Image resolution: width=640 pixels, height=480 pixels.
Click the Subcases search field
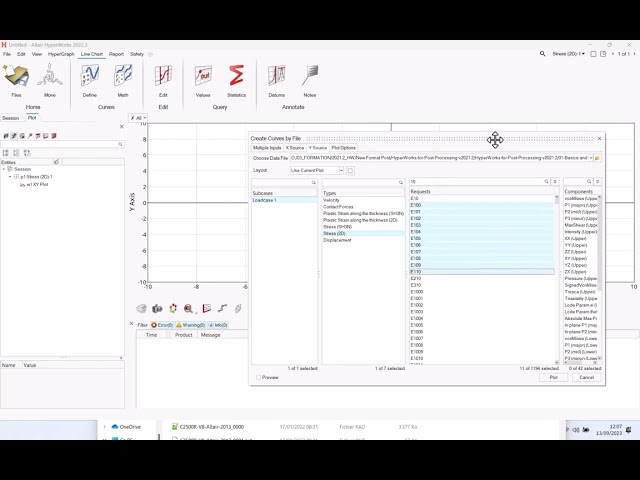(284, 182)
